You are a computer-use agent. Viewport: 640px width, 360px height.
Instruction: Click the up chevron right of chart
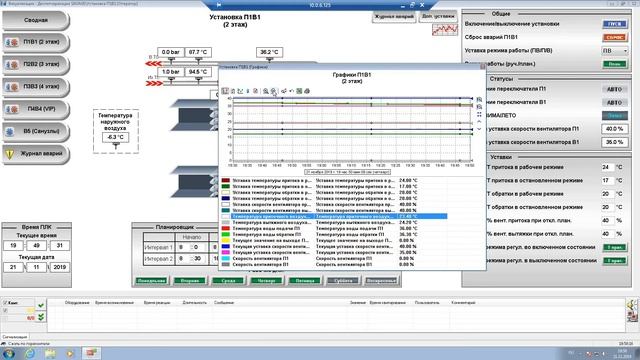[x=479, y=122]
